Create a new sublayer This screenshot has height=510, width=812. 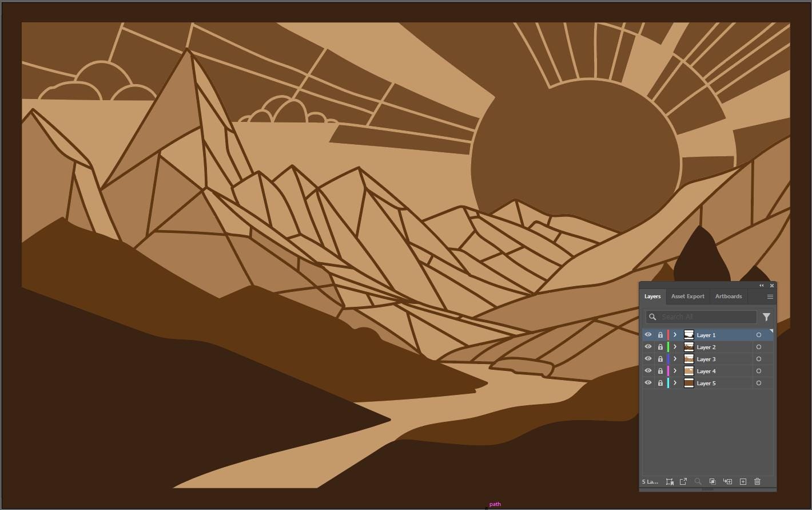pyautogui.click(x=727, y=481)
